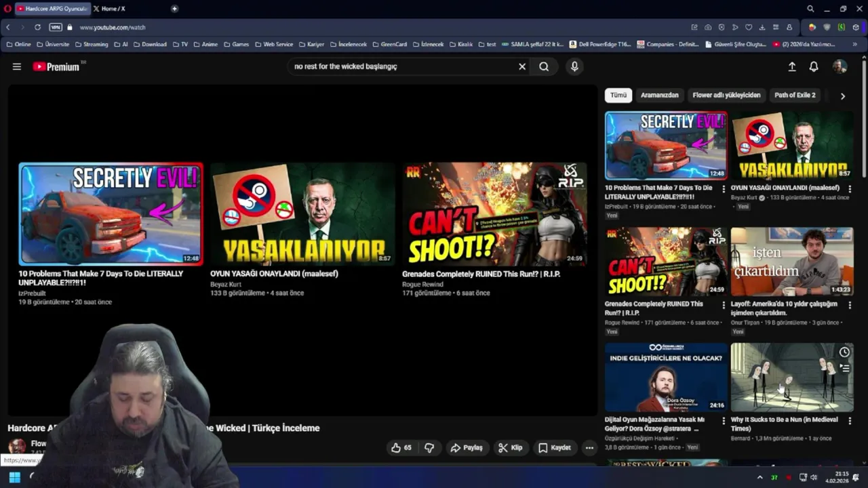
Task: Go to YouTube Premium home logo
Action: pos(56,66)
